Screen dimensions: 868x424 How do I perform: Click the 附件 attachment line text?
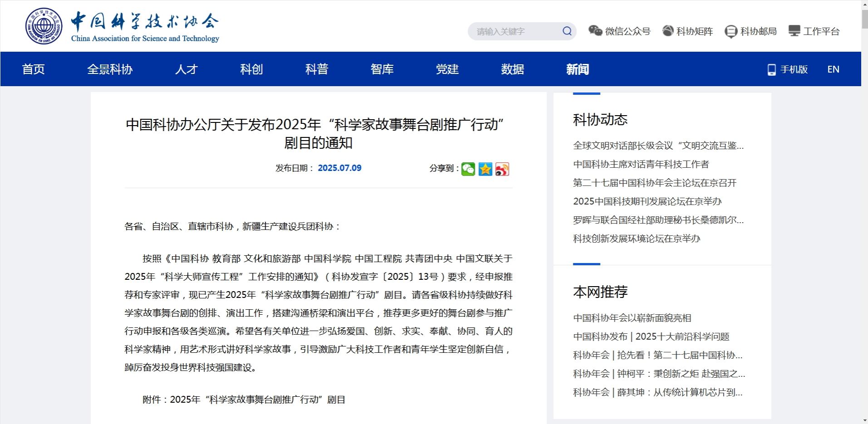[244, 400]
